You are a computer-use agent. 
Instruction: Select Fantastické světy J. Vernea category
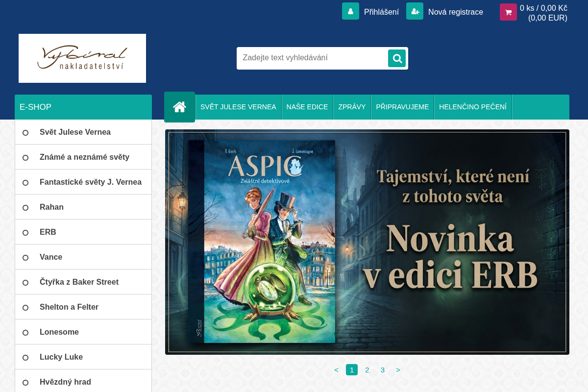83,182
